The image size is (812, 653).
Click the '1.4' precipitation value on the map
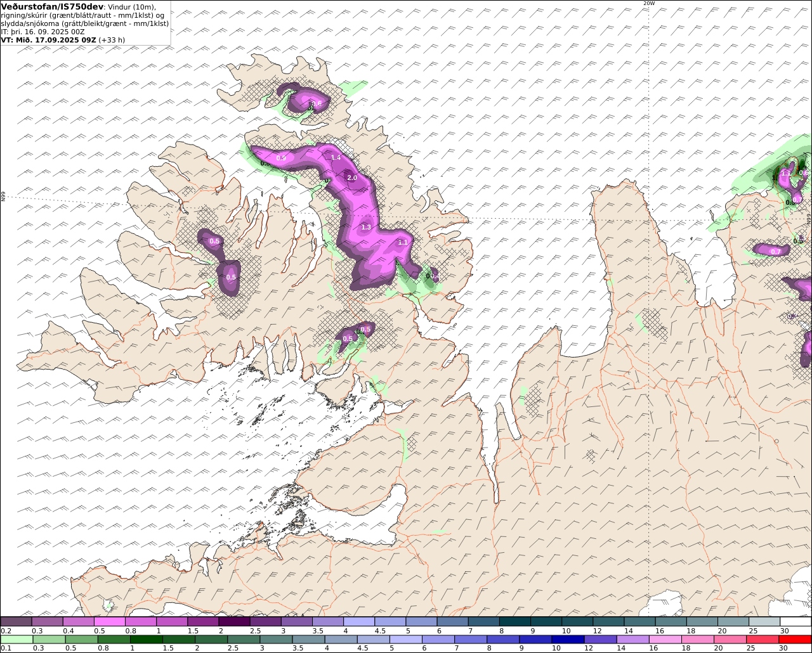pos(336,157)
